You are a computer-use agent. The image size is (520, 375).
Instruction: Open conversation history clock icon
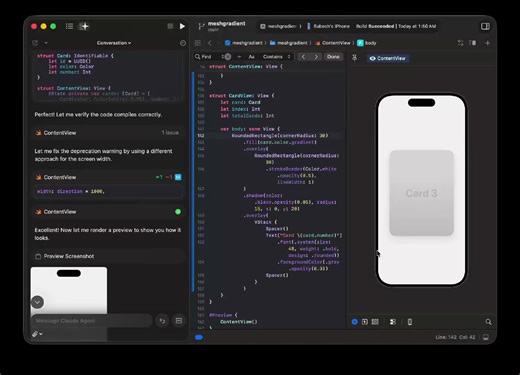coord(183,43)
